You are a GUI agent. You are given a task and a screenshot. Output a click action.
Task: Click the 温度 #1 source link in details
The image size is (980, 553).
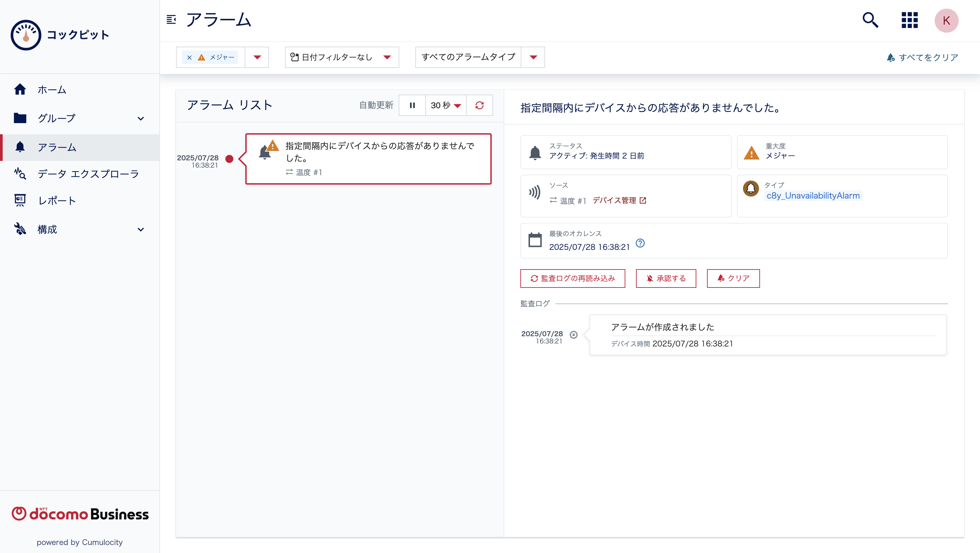[x=568, y=201]
